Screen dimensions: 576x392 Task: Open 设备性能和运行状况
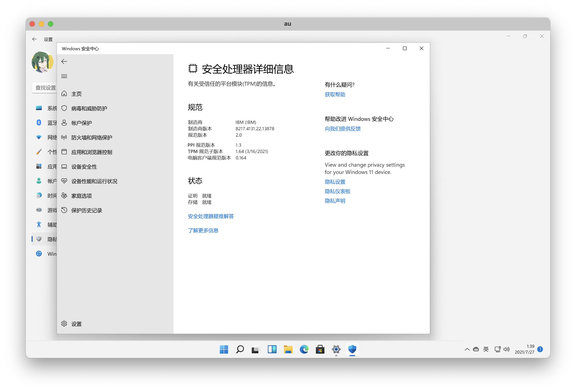[x=94, y=181]
